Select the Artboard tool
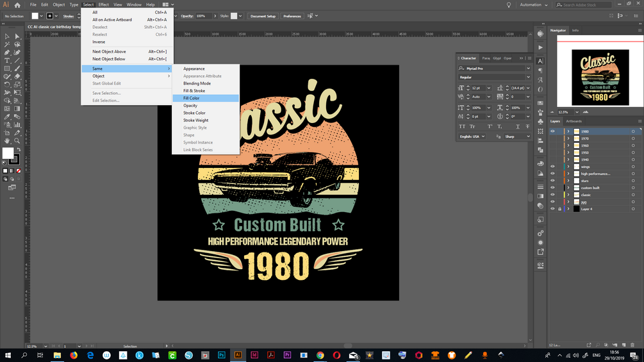Image resolution: width=644 pixels, height=362 pixels. tap(7, 133)
